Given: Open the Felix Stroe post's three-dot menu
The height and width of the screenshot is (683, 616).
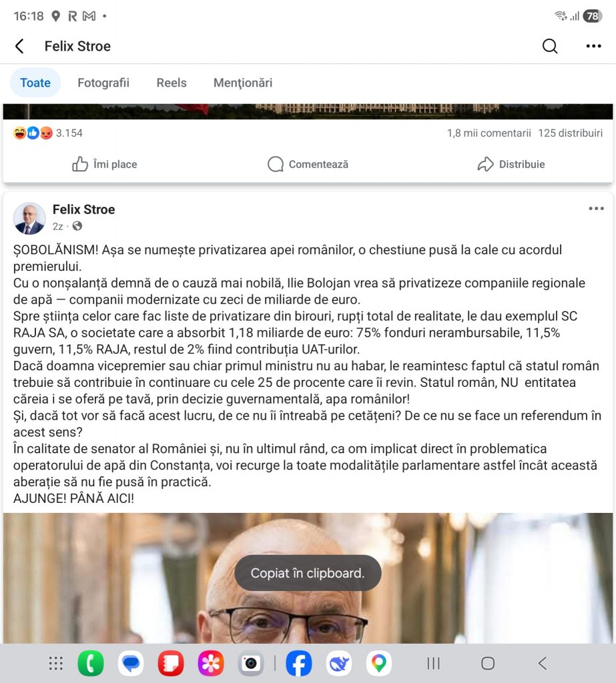Looking at the screenshot, I should click(x=596, y=209).
